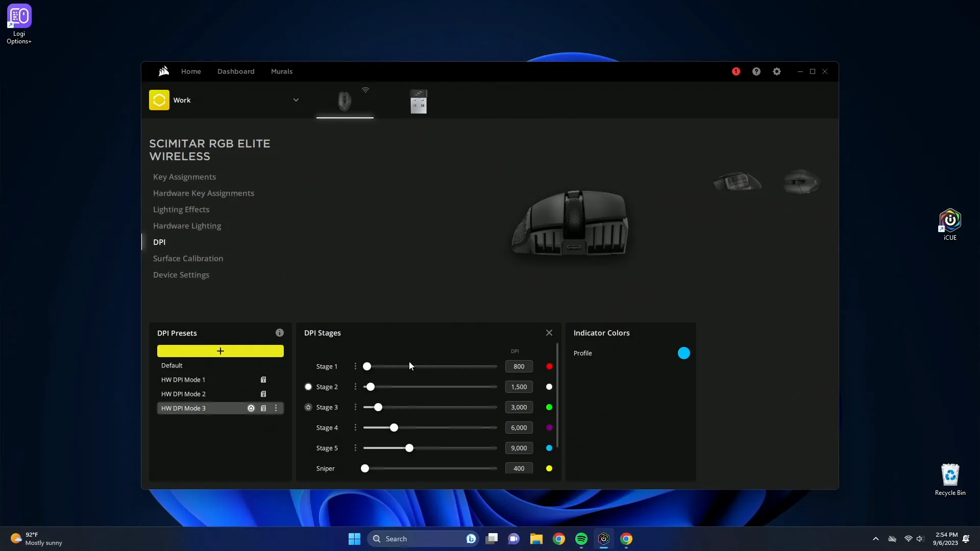Toggle Stage 2 enabled radio circle
Screen dimensions: 980x551
[x=308, y=387]
